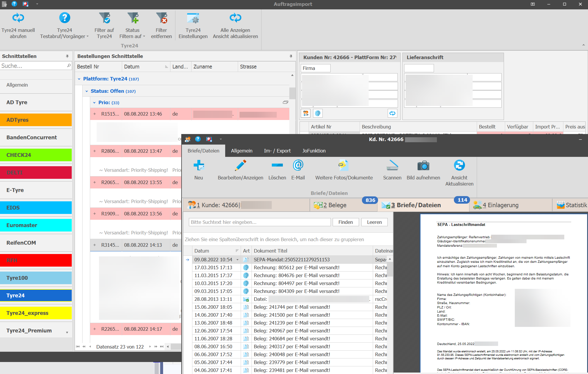
Task: Go to next record in navigator
Action: (150, 346)
